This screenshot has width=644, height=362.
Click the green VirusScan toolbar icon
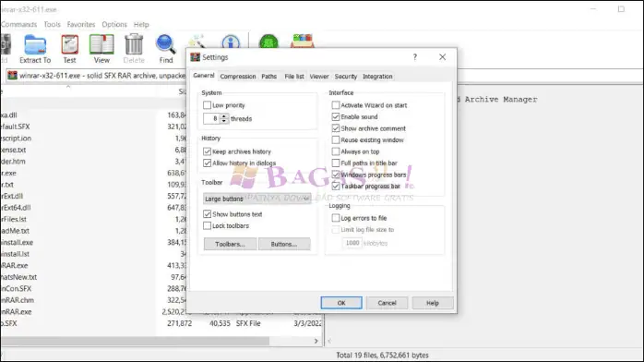pos(269,42)
